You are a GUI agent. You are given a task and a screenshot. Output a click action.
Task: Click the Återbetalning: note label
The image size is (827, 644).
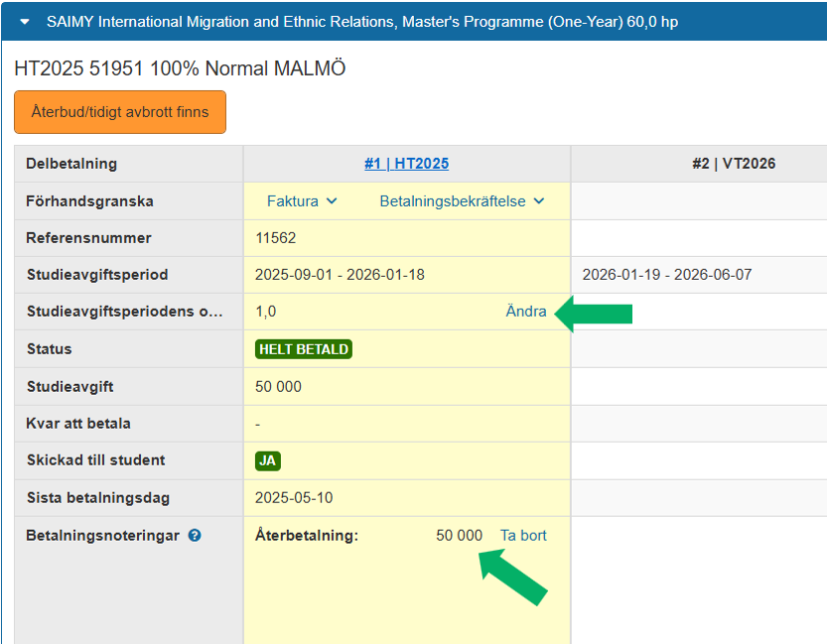[x=307, y=536]
